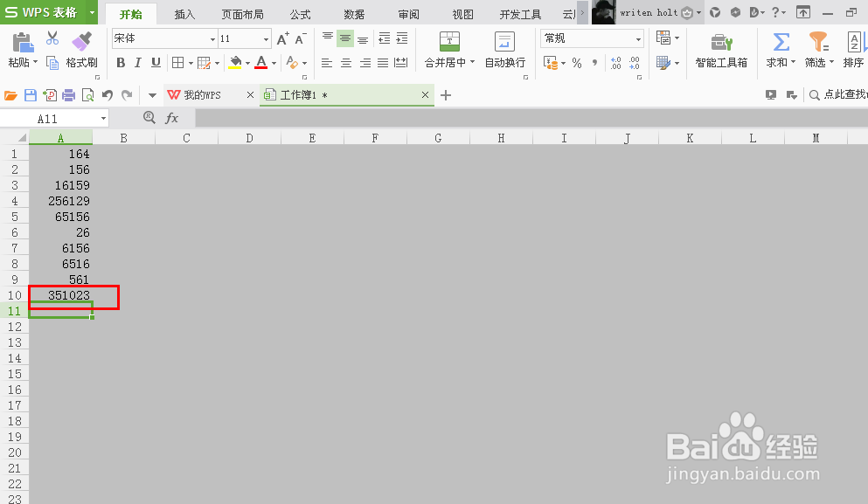Sort data with the 排序 icon
The height and width of the screenshot is (504, 868).
pos(853,52)
